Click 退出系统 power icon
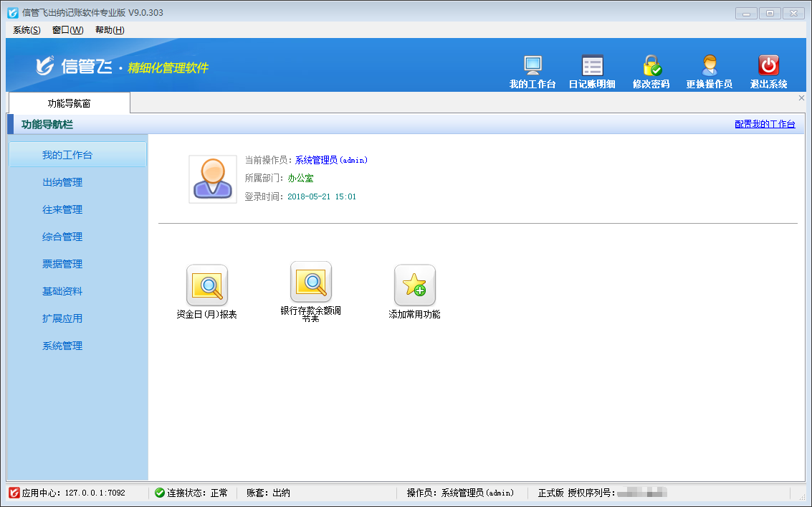The image size is (812, 507). (x=768, y=66)
